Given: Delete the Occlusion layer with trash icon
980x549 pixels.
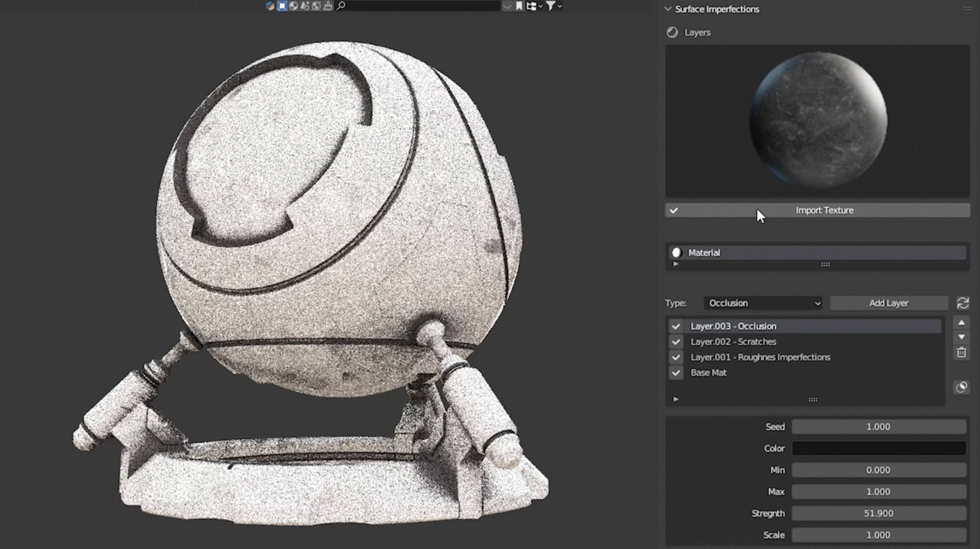Looking at the screenshot, I should (962, 352).
